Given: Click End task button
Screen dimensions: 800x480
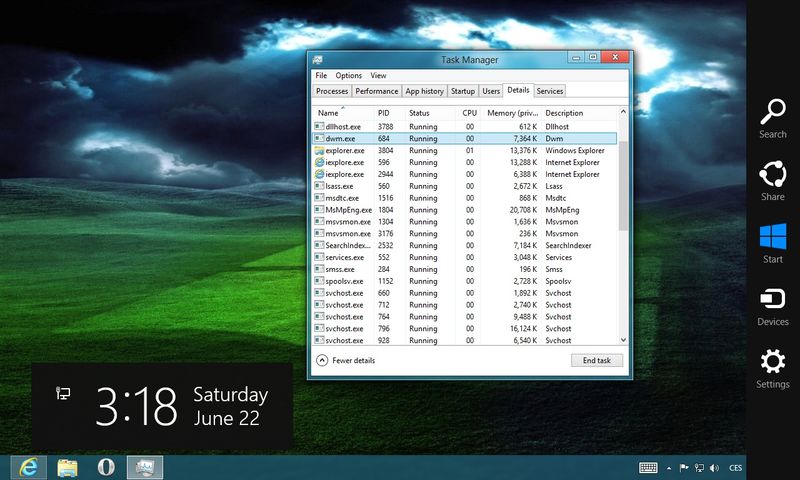Looking at the screenshot, I should point(596,360).
